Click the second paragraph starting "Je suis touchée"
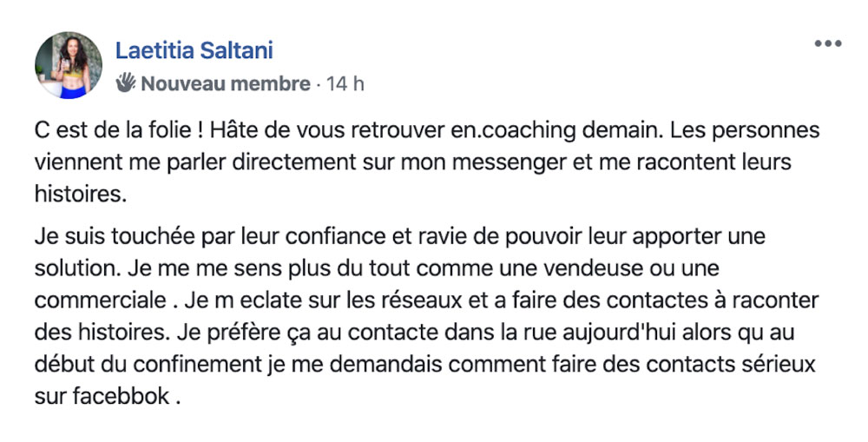This screenshot has width=868, height=442. point(427,316)
